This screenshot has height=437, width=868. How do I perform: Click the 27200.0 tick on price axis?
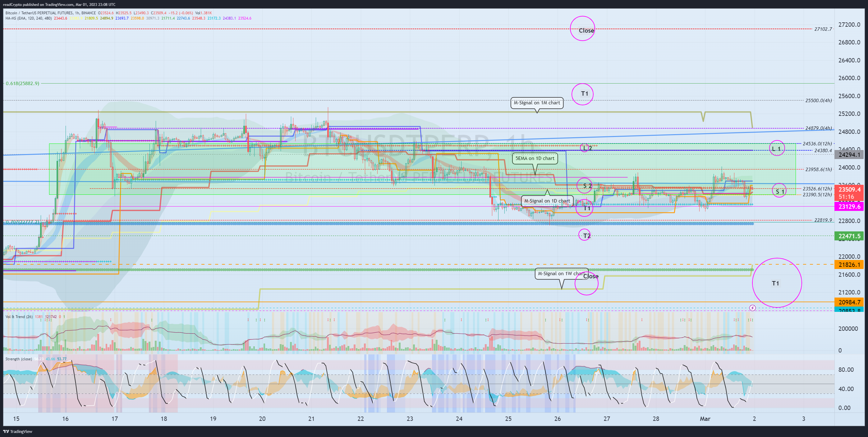click(849, 25)
